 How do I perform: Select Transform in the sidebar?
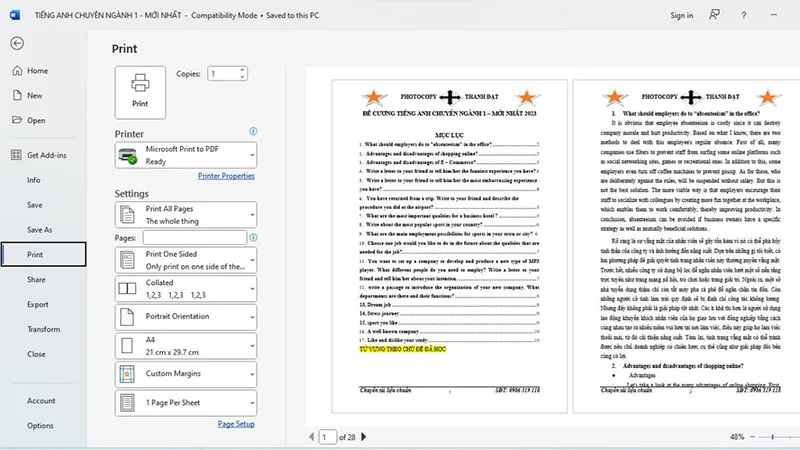pos(43,330)
